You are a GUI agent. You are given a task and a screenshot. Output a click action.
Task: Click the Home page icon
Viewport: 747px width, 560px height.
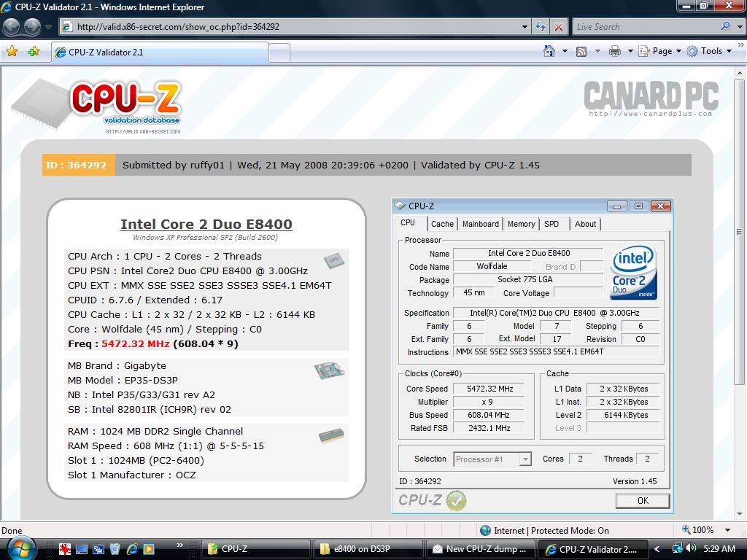(549, 51)
